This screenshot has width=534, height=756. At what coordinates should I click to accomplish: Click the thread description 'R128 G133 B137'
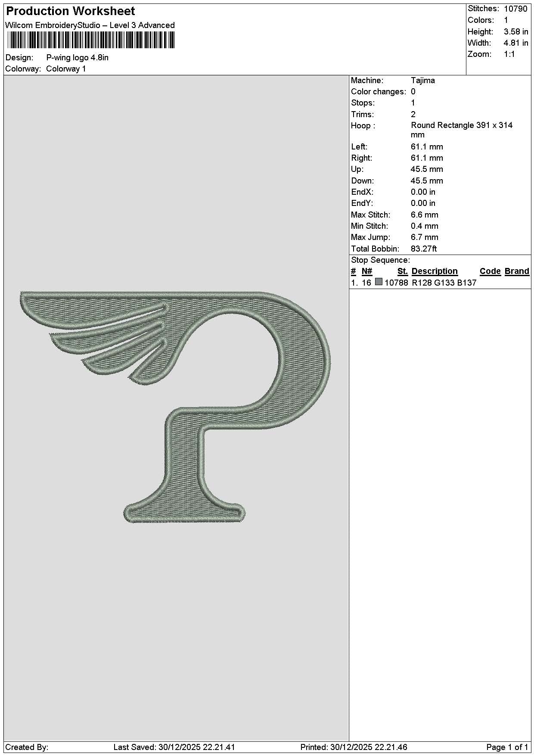tap(444, 283)
